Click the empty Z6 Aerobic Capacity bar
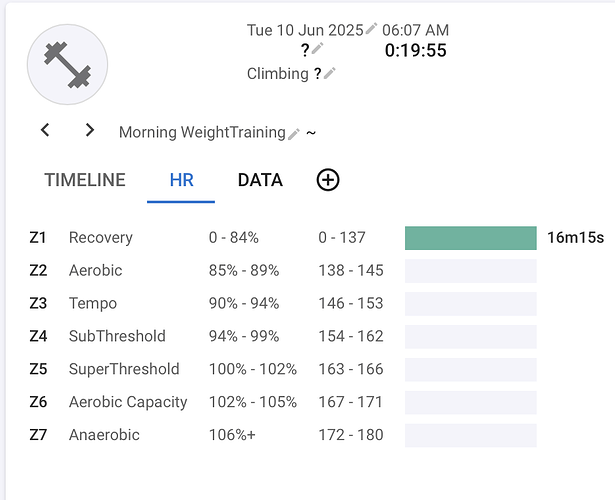 click(471, 402)
